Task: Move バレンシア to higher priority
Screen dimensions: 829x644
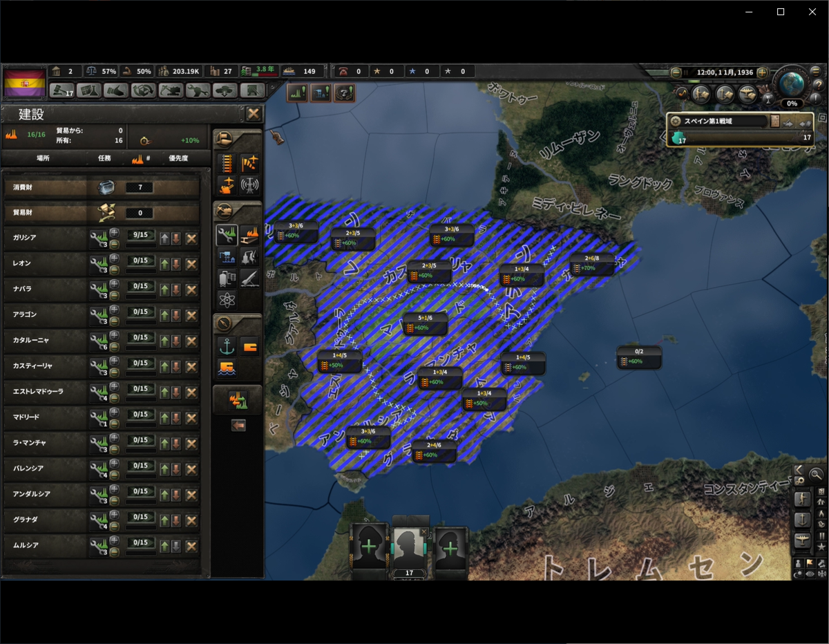Action: tap(164, 468)
